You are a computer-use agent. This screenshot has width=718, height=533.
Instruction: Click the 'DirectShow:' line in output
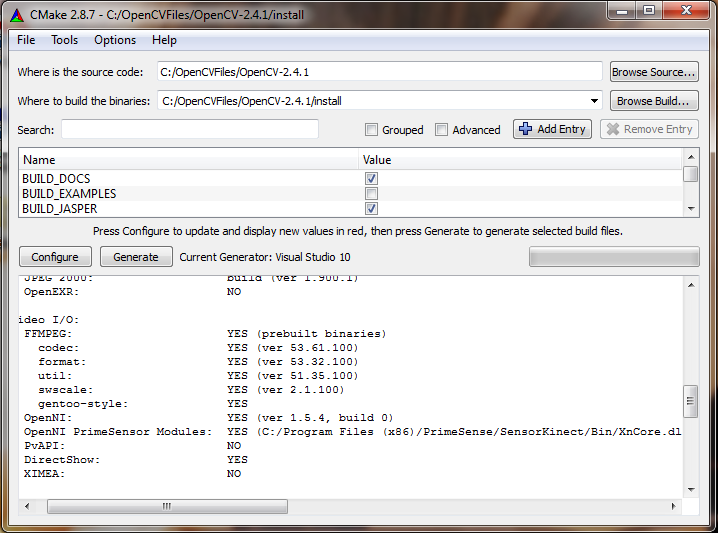point(62,460)
